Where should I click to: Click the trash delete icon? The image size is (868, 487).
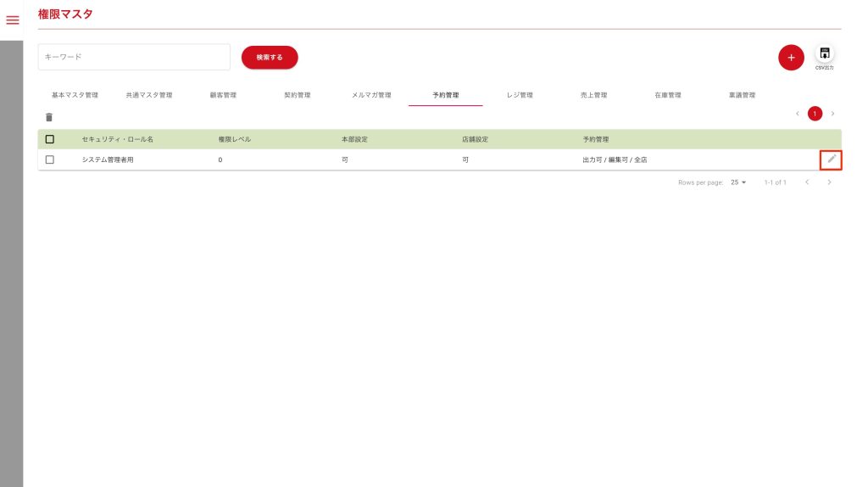[x=49, y=117]
